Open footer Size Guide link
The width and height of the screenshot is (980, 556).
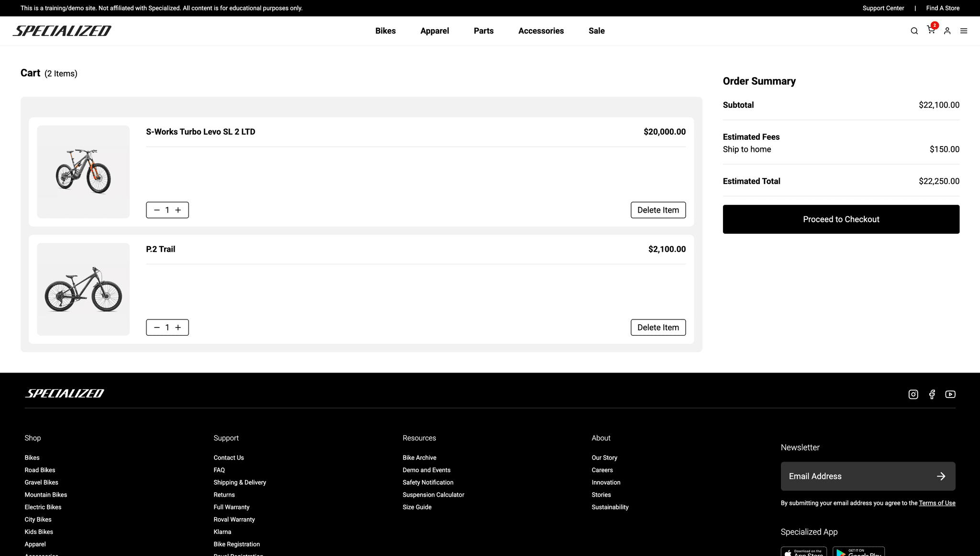417,507
